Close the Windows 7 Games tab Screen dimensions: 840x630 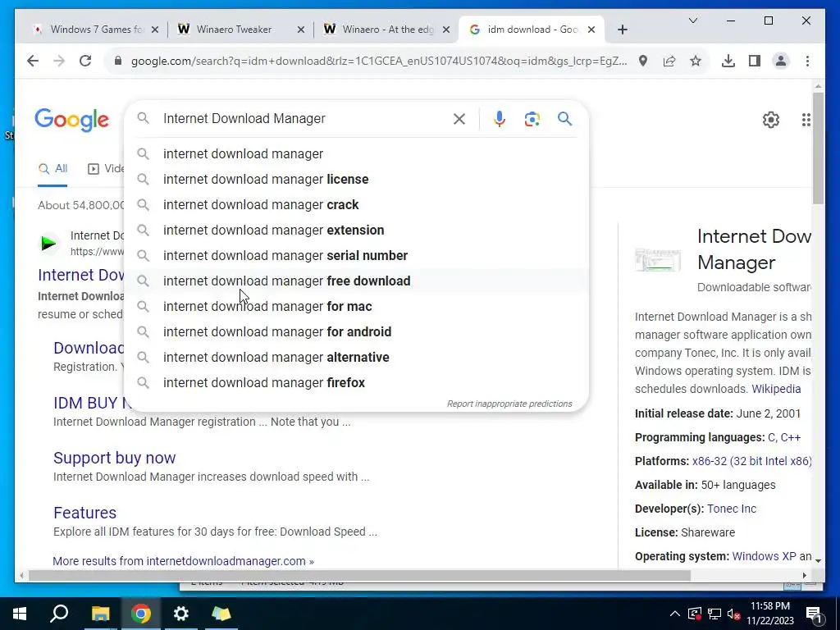[155, 30]
